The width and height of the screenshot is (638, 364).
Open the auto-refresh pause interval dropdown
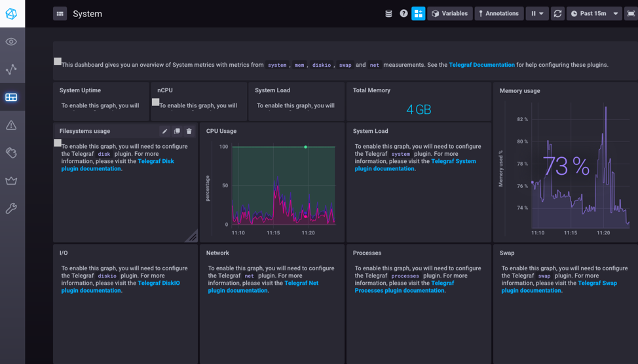pos(536,14)
